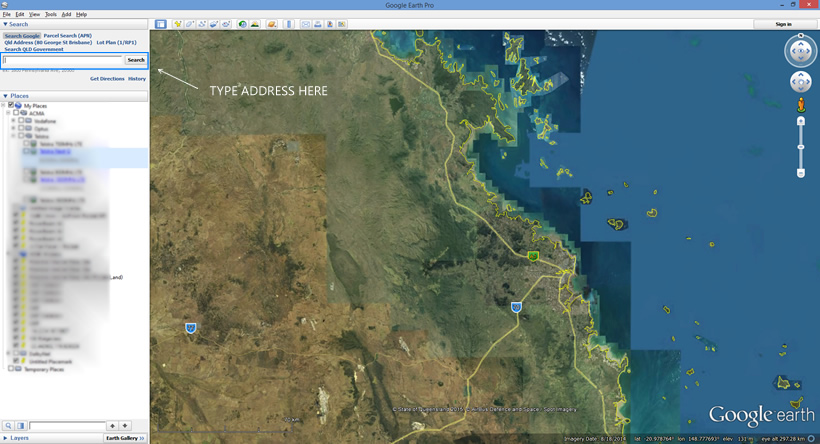
Task: Click the zoom in plus button
Action: click(801, 121)
